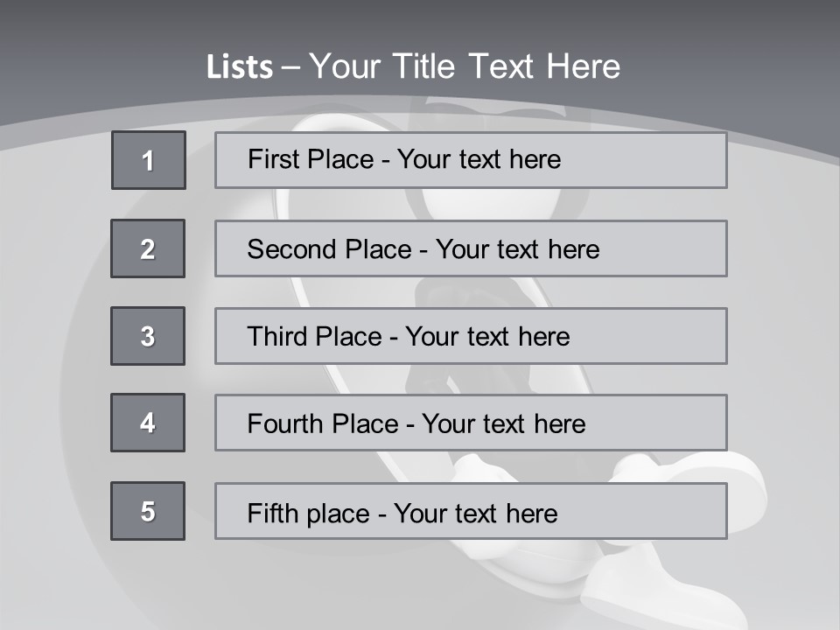Click the 'First Place - Your text here' box
Viewport: 840px width, 630px height.
click(x=471, y=160)
